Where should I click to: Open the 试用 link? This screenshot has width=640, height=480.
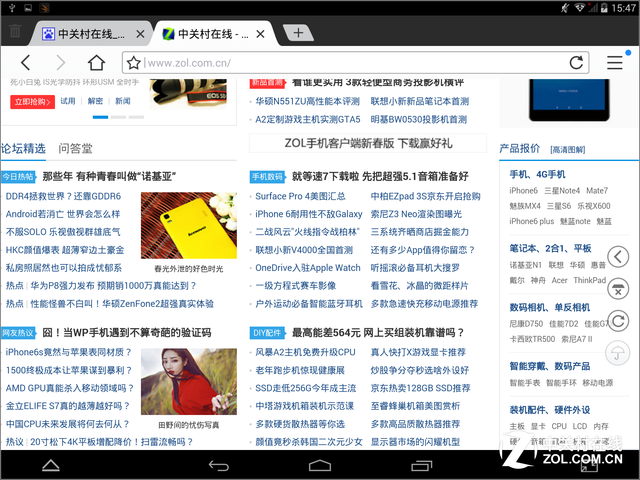point(68,101)
